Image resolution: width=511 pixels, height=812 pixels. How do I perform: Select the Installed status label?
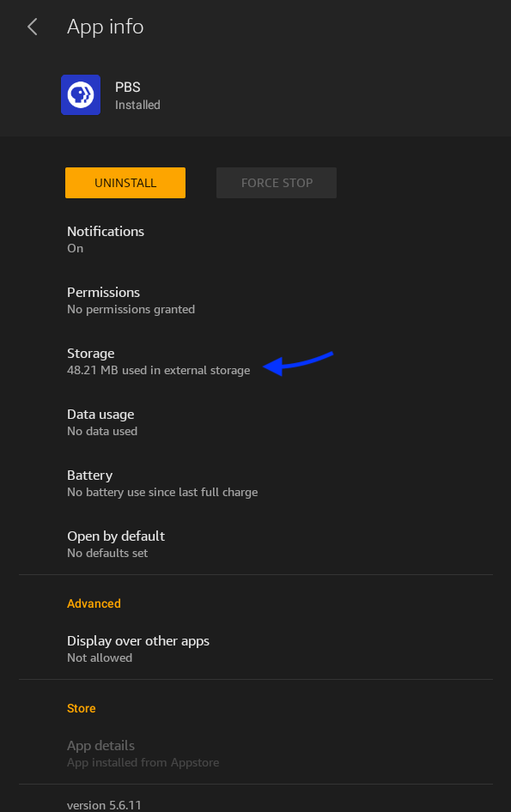[137, 105]
